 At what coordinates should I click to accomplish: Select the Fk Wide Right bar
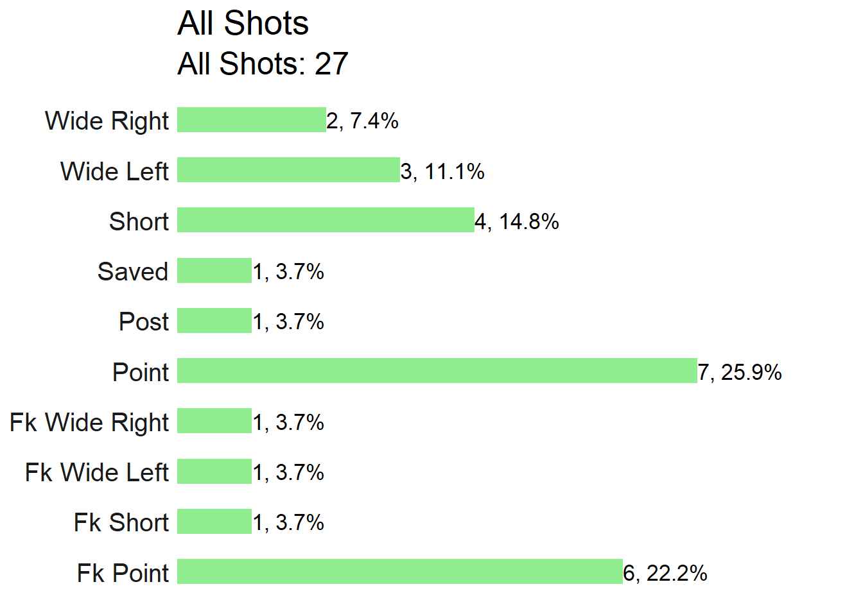(214, 421)
